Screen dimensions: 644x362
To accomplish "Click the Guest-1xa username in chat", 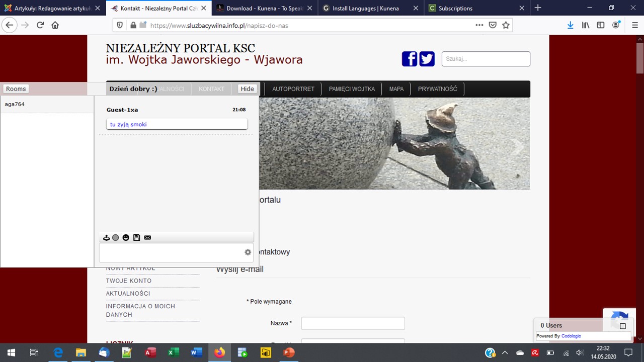I will pos(122,110).
